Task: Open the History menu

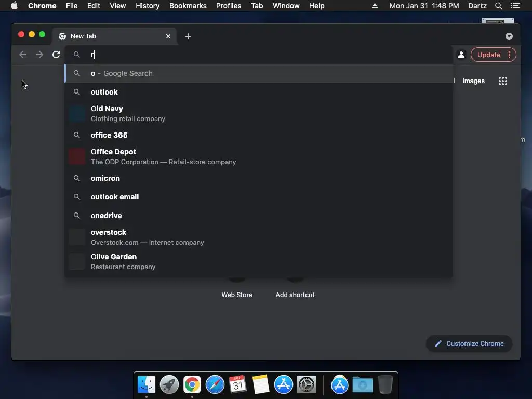Action: tap(148, 6)
